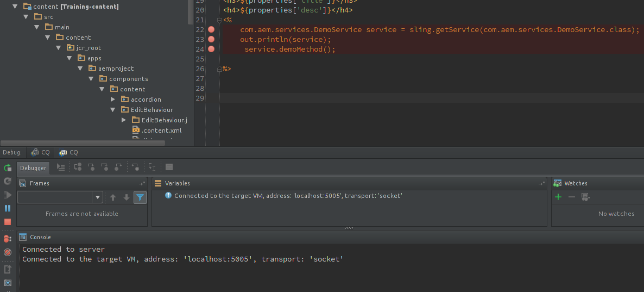Click 'Connected to server' console line

click(x=64, y=249)
